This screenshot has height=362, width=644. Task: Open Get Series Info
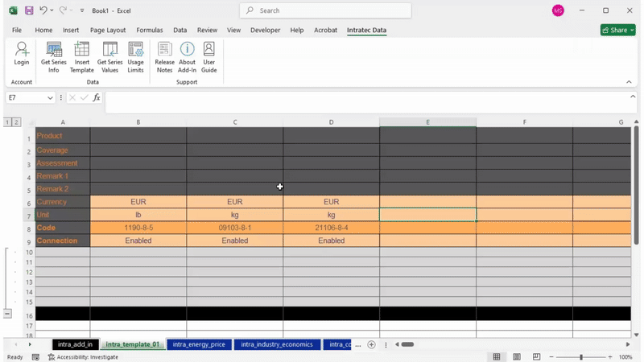coord(53,57)
